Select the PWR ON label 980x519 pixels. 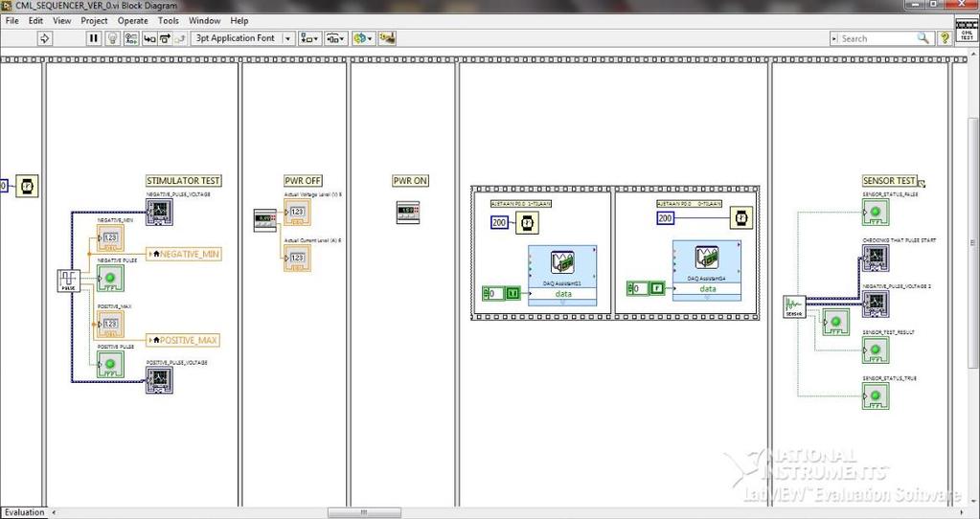pyautogui.click(x=411, y=180)
